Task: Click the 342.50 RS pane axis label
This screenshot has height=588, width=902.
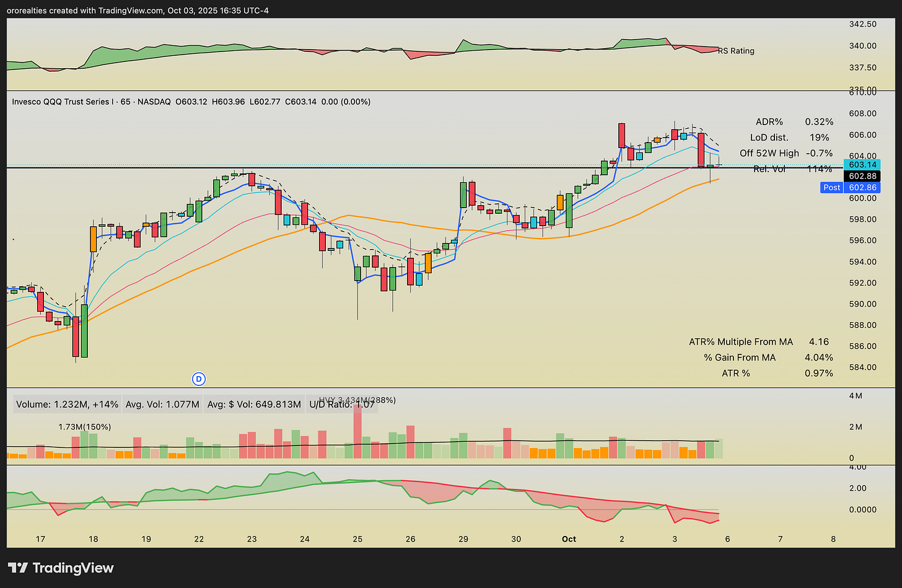Action: coord(863,24)
